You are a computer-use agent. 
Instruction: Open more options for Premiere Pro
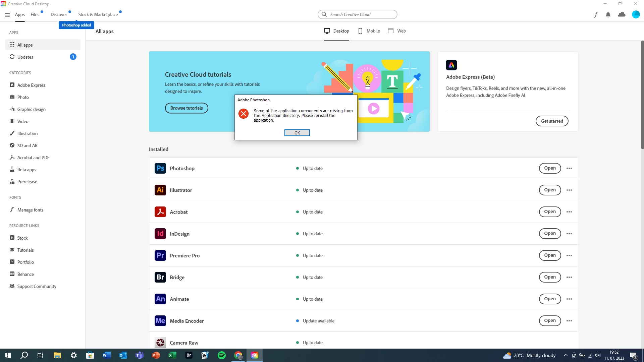569,255
